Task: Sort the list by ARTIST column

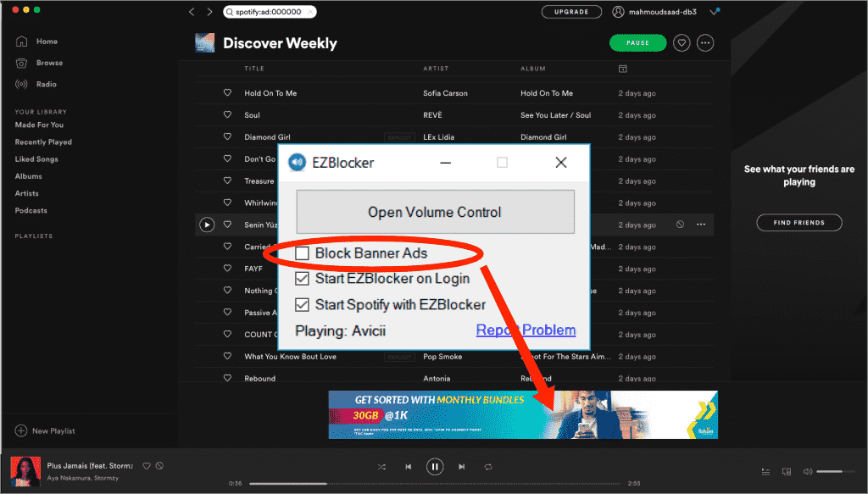Action: pyautogui.click(x=436, y=69)
